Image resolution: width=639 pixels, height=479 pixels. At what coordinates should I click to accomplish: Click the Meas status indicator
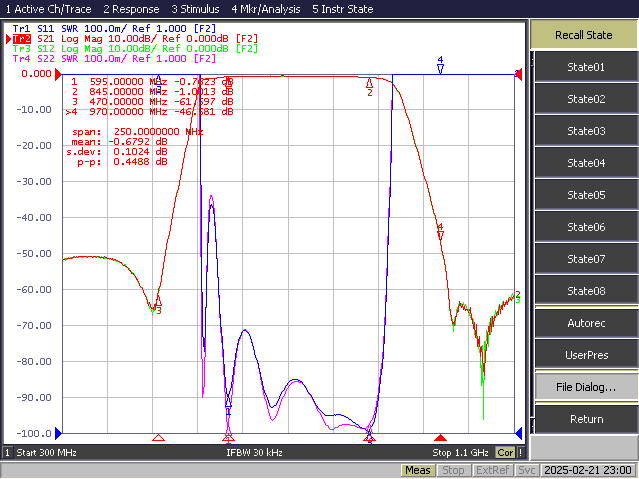tap(418, 470)
